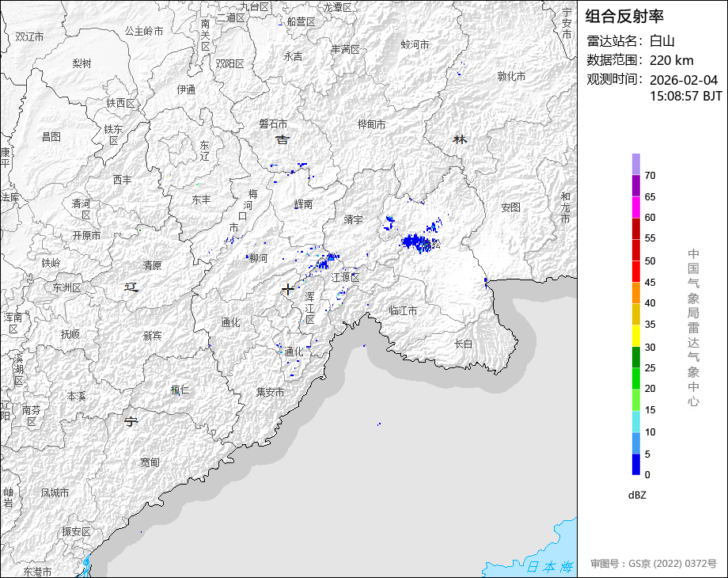Click the vertical 中国气象局雷达气象中心 credit text
728x578 pixels.
click(x=693, y=328)
